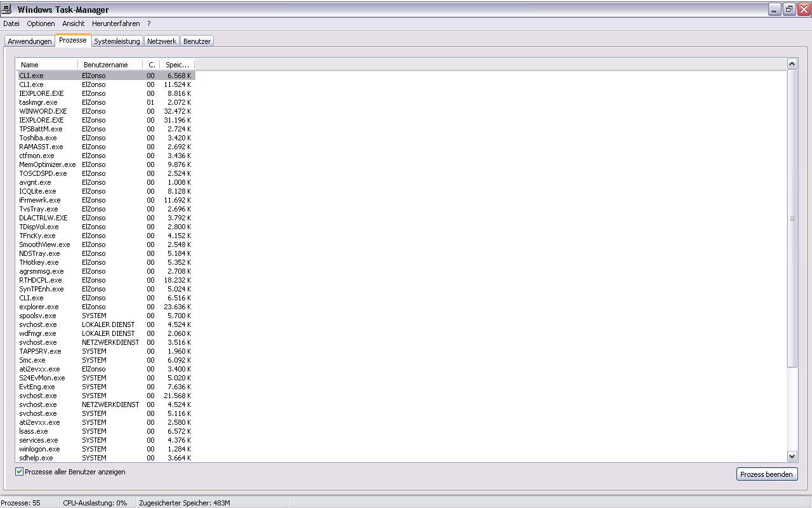Select the taskmgr.exe process row
Screen dimensions: 812x508
[x=106, y=102]
